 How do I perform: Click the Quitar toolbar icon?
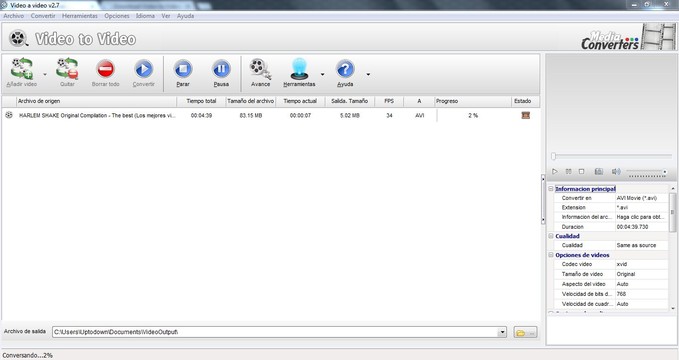[67, 68]
